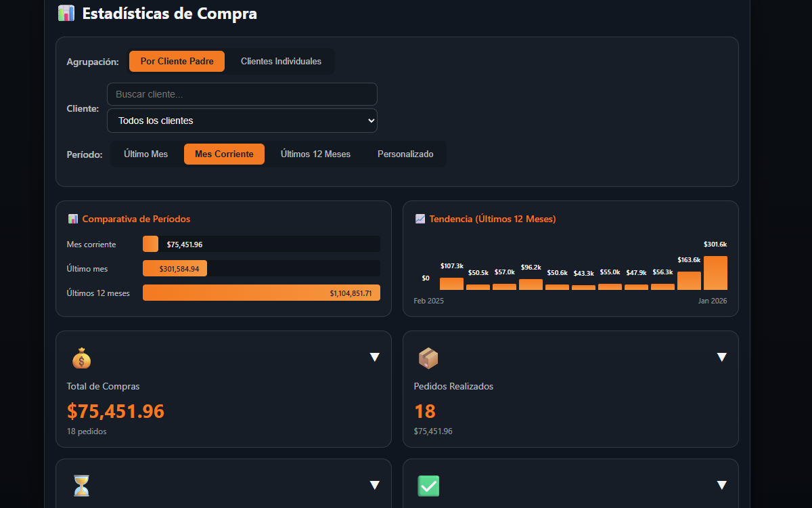Click the $50.5k trend bar
This screenshot has width=812, height=508.
point(478,287)
